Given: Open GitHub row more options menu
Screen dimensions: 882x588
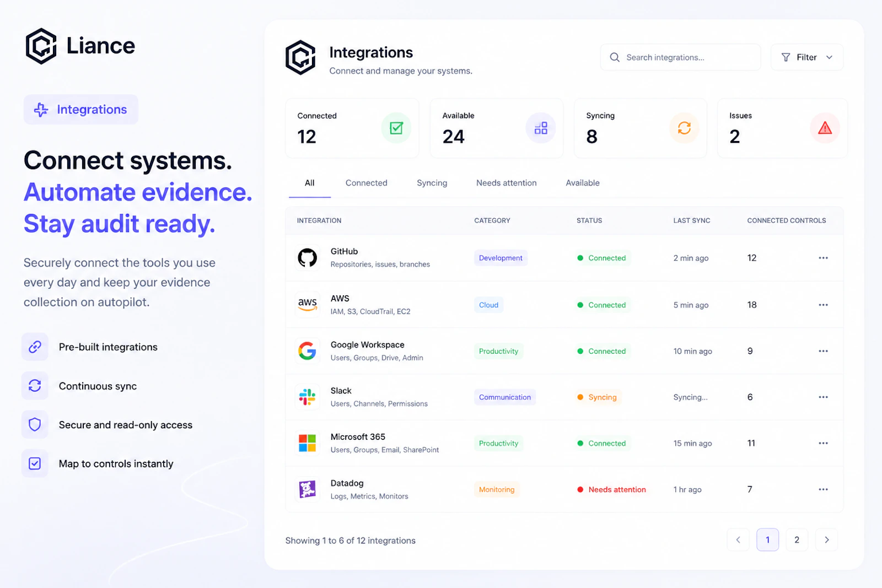Looking at the screenshot, I should click(823, 258).
